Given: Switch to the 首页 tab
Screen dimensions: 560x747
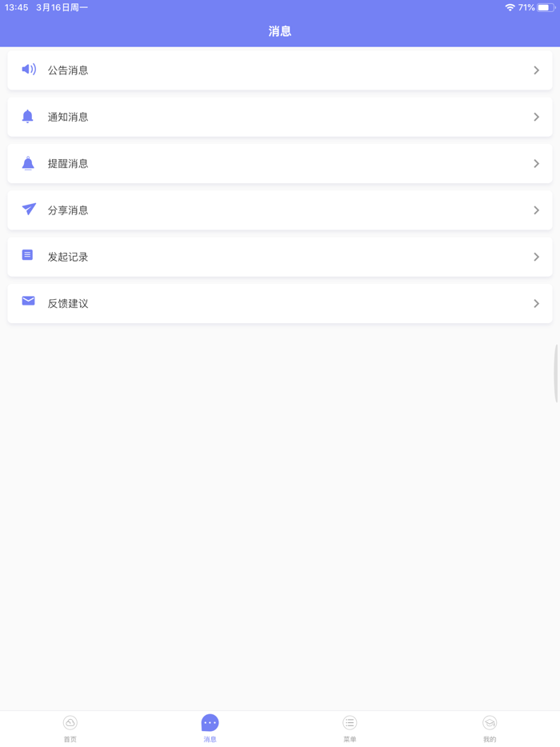Looking at the screenshot, I should 70,729.
